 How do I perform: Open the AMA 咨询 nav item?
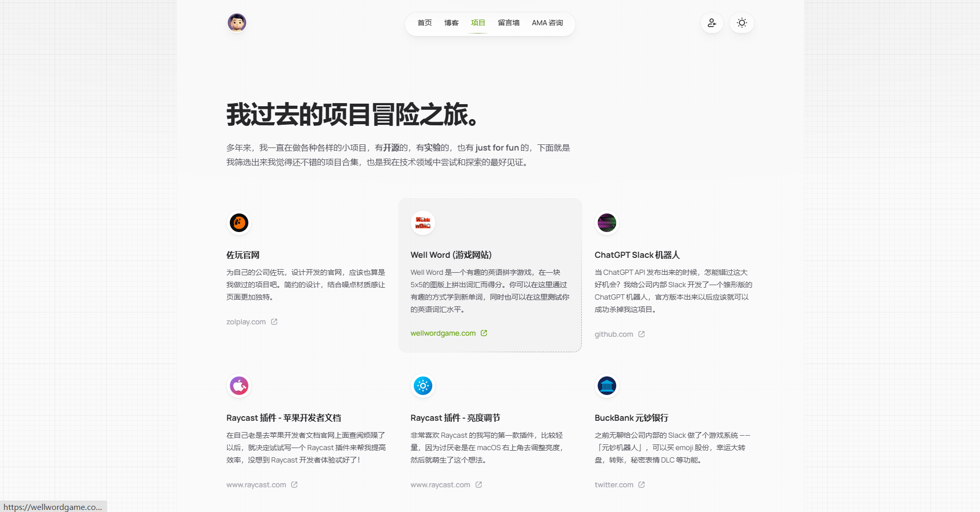pos(547,23)
